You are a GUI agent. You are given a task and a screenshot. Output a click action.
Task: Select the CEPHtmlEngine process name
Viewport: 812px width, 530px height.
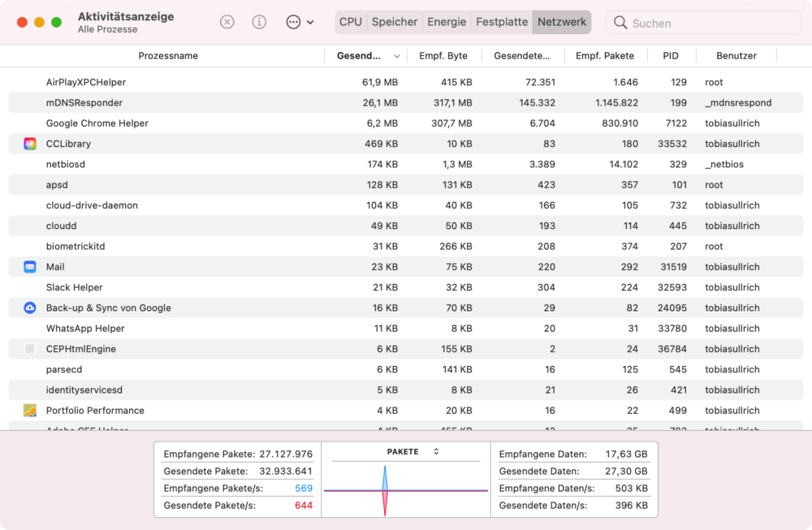[x=80, y=349]
